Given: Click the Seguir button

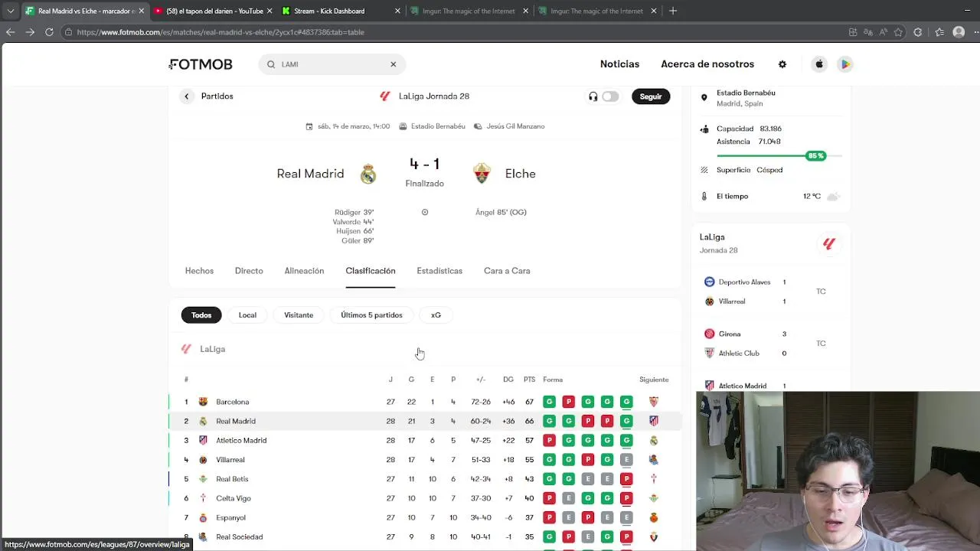Looking at the screenshot, I should tap(651, 96).
